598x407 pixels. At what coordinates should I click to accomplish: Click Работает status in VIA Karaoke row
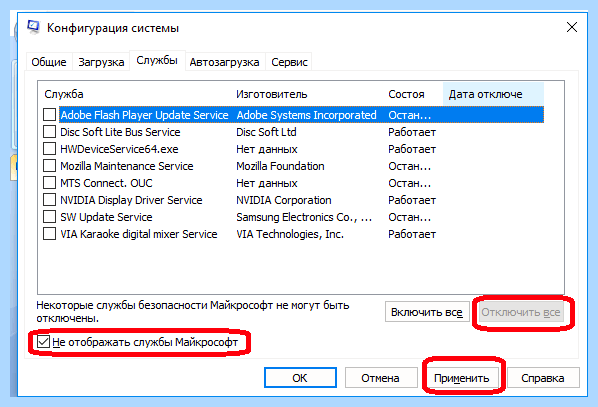pos(412,234)
